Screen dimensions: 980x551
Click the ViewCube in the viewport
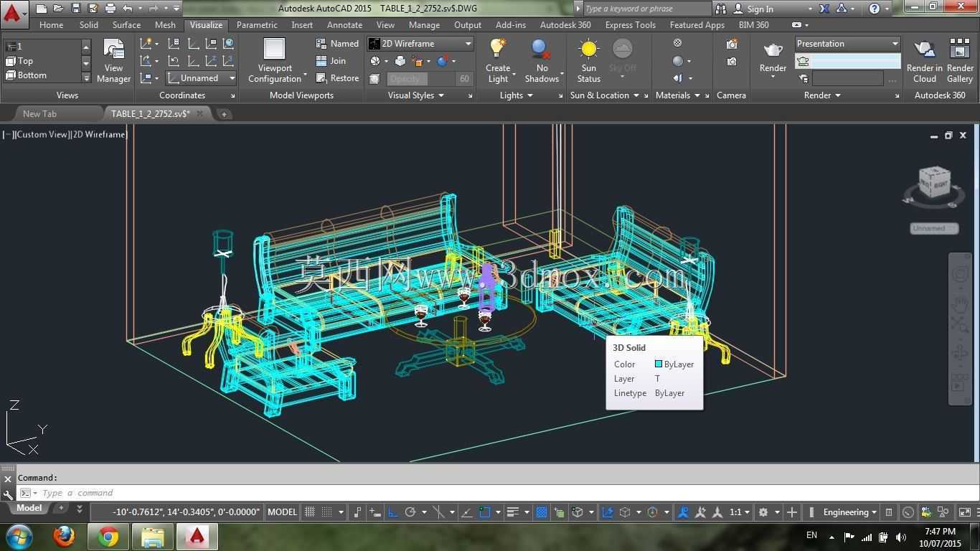tap(934, 182)
